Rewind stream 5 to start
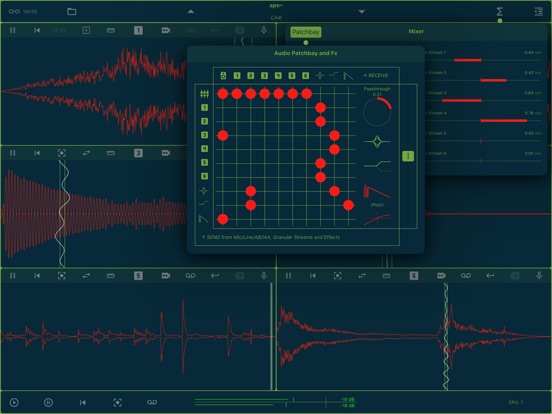The image size is (552, 414). click(37, 275)
